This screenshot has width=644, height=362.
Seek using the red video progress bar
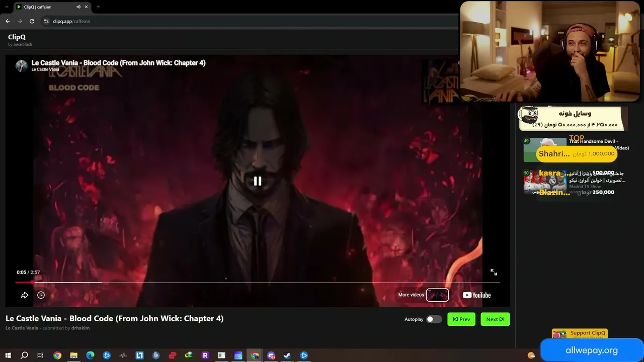click(x=257, y=283)
